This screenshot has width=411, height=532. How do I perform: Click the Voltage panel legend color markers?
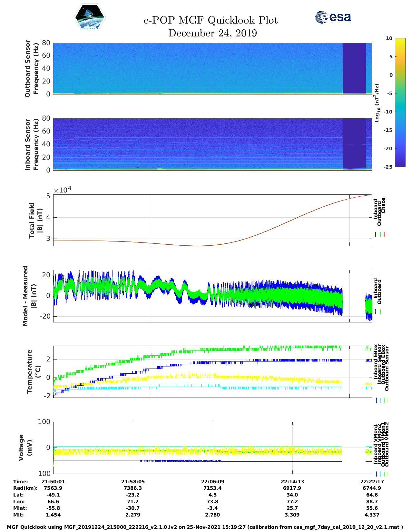[382, 474]
